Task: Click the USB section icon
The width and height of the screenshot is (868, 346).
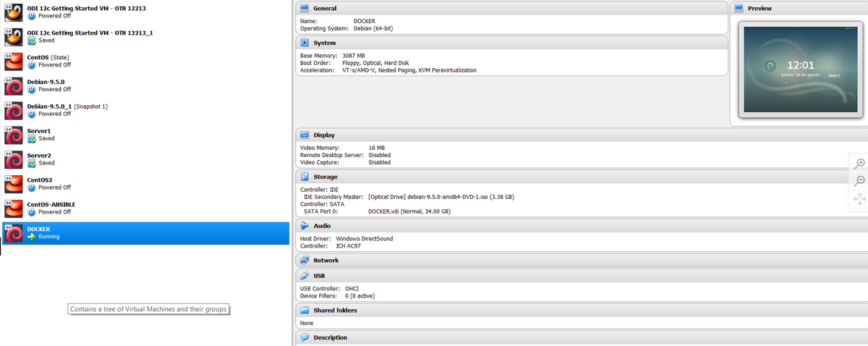Action: (x=305, y=276)
